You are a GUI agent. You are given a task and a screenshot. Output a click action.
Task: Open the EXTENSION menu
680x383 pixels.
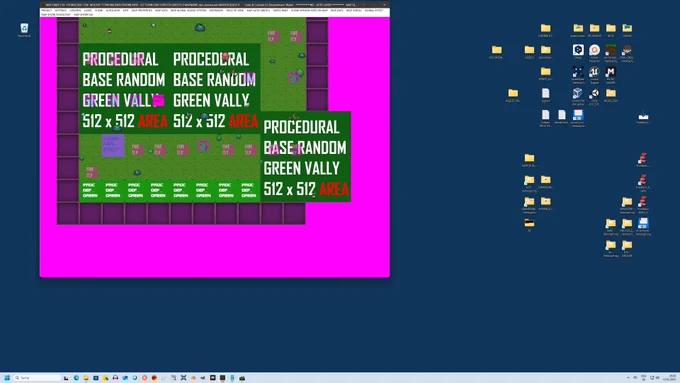tap(216, 10)
